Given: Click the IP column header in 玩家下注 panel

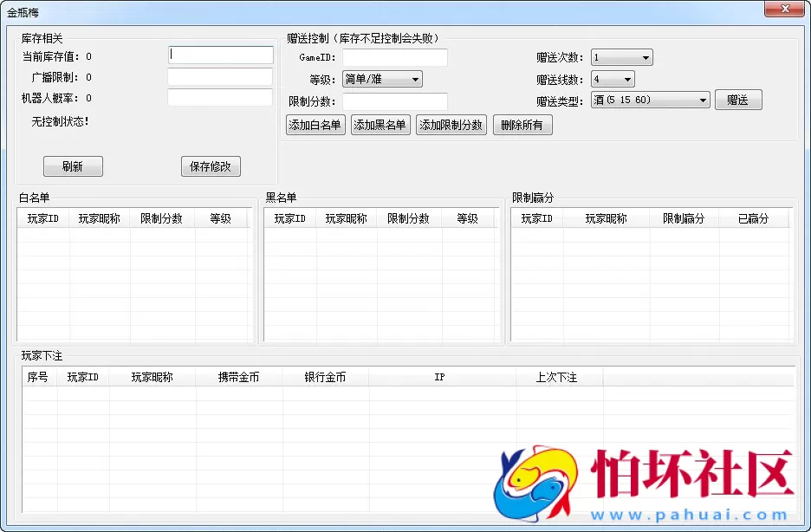Looking at the screenshot, I should (x=439, y=377).
